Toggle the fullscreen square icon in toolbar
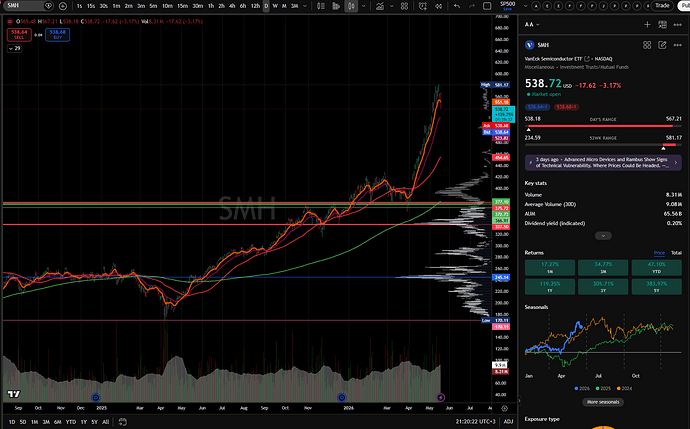690x429 pixels. [487, 6]
